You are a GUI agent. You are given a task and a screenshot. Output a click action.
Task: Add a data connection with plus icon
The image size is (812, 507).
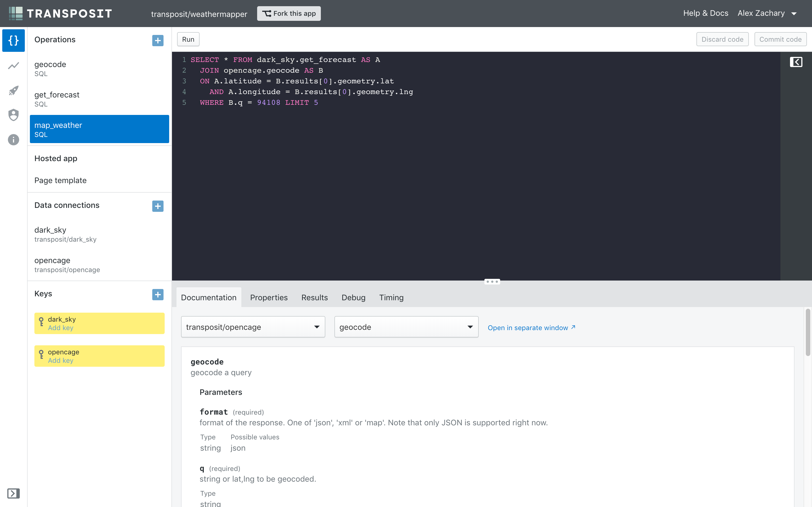[x=158, y=206]
